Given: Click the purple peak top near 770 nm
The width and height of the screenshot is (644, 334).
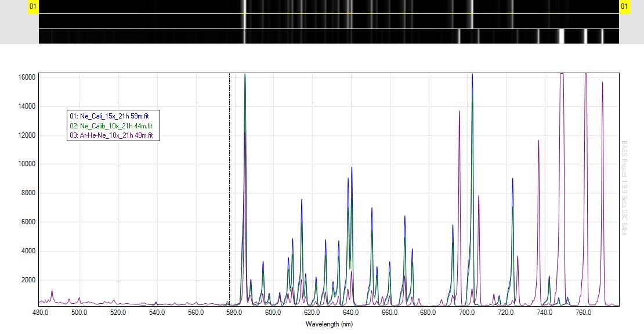Looking at the screenshot, I should pos(603,83).
